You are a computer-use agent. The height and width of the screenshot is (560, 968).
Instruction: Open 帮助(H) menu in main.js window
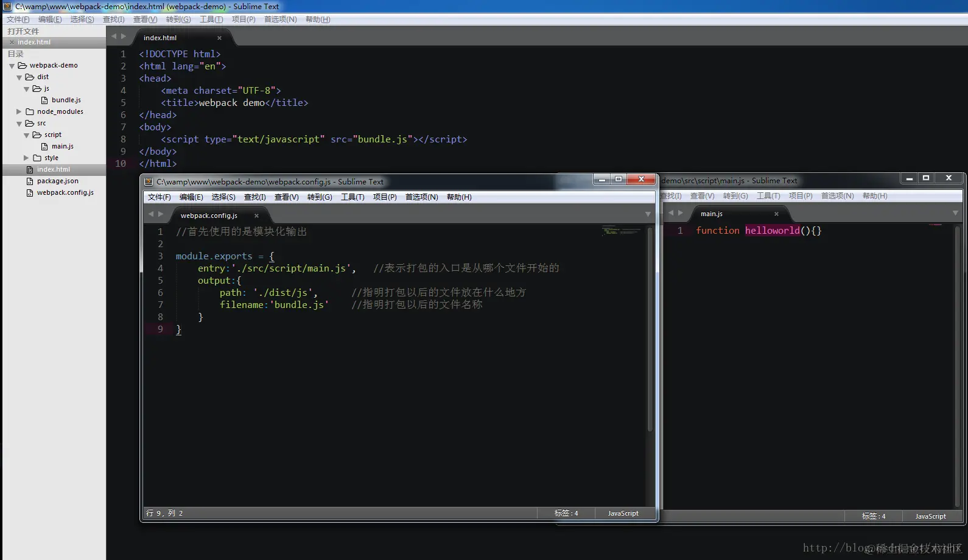[x=875, y=196]
